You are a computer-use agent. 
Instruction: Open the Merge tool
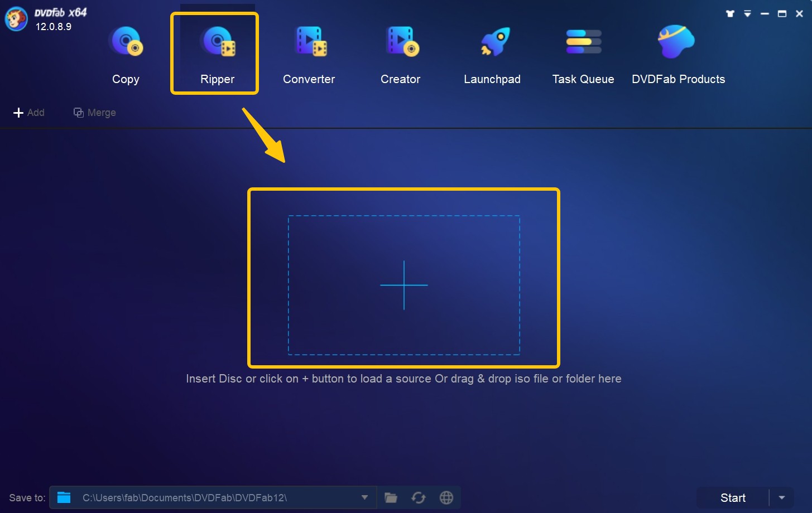coord(95,112)
